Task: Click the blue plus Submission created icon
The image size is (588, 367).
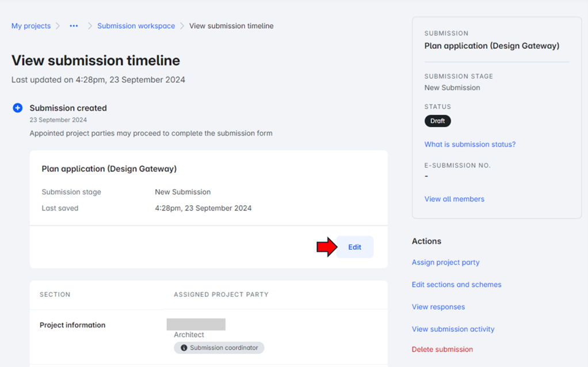Action: [x=18, y=108]
